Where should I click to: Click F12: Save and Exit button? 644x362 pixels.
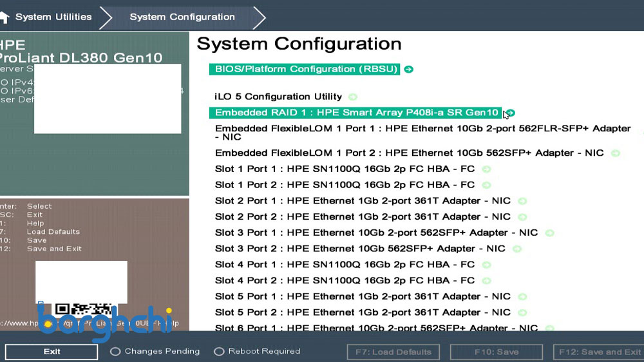599,352
